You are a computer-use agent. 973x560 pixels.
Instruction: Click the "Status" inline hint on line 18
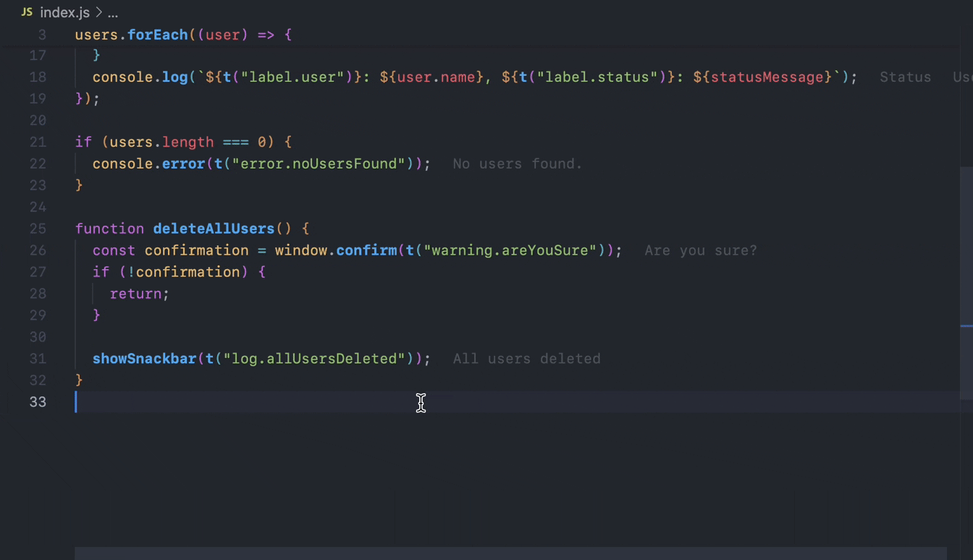905,77
